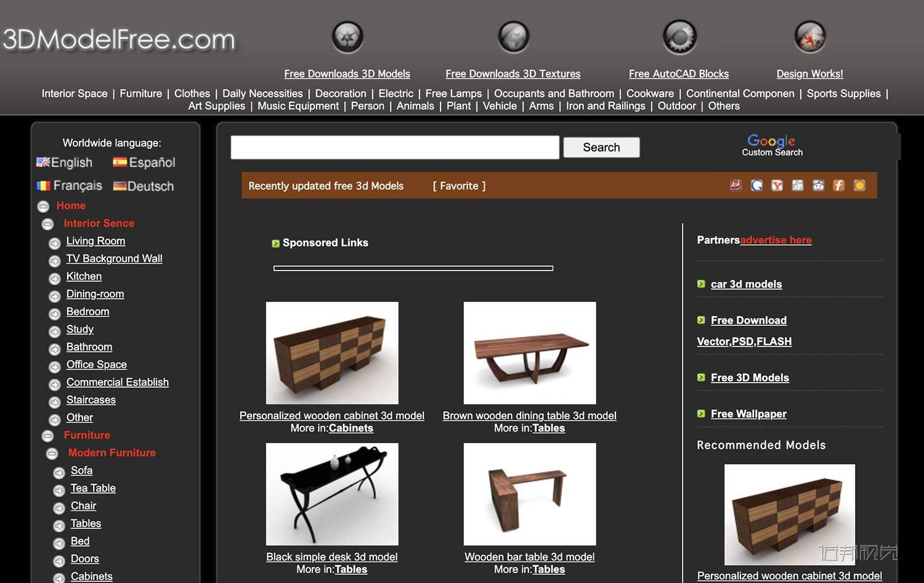Click inside the search text field
The width and height of the screenshot is (924, 583).
pos(395,147)
